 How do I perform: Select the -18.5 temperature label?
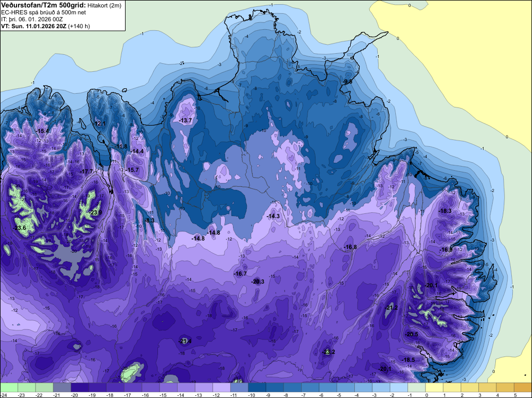[x=408, y=360]
